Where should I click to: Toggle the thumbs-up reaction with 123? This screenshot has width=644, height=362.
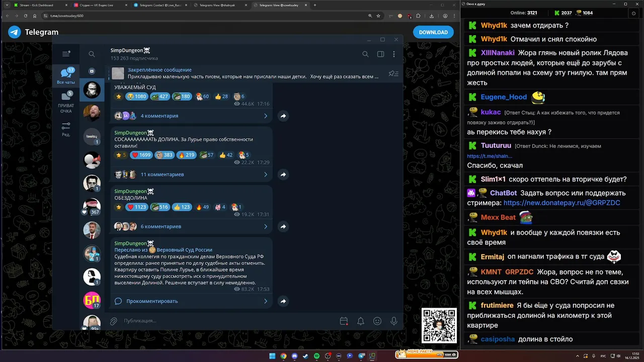pos(182,207)
